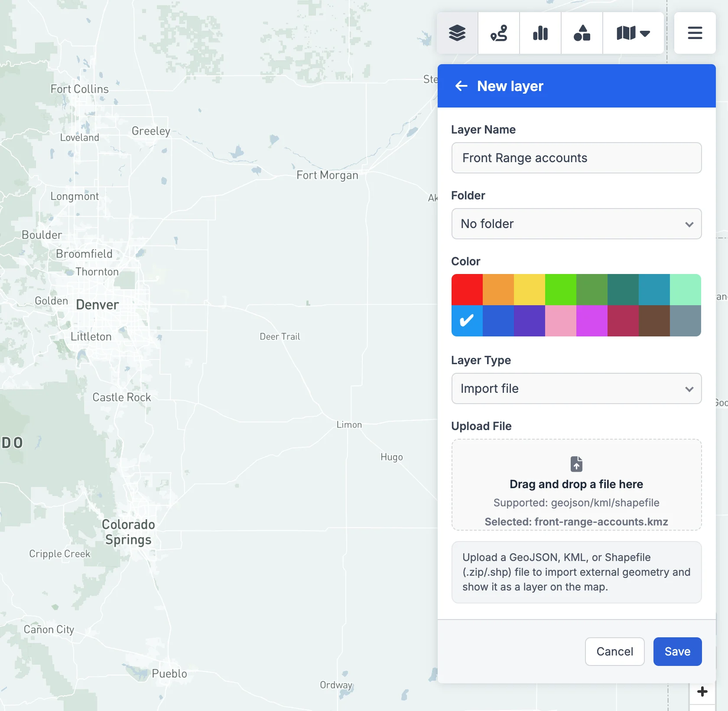Pick the royal blue color swatch
The image size is (728, 711).
[x=498, y=321]
